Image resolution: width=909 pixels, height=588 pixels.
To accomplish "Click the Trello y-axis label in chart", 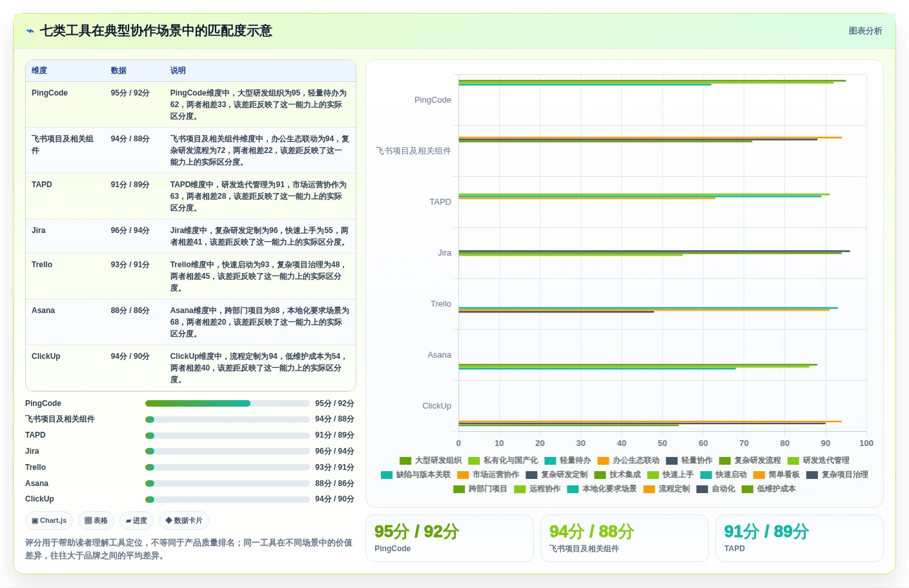I will click(441, 304).
